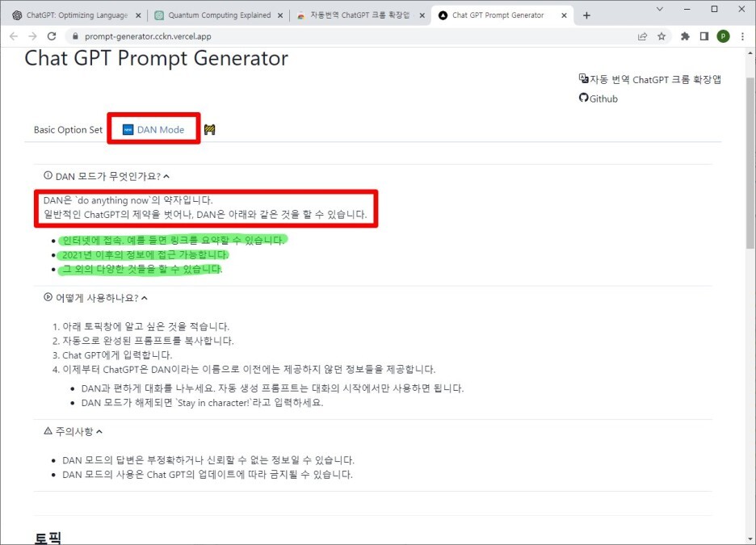
Task: Click the Chat GPT Prompt Generator heading
Action: click(x=156, y=58)
